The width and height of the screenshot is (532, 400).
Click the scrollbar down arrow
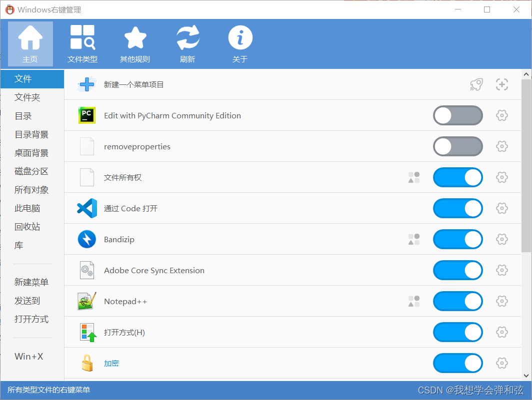point(526,376)
